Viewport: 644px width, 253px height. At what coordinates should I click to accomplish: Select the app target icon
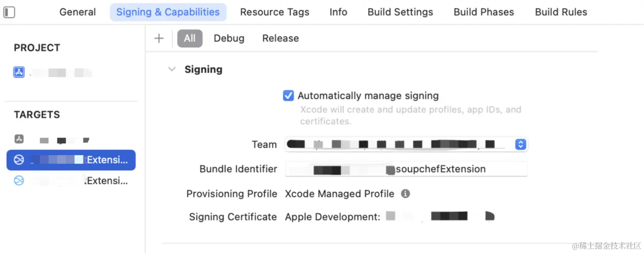(19, 139)
